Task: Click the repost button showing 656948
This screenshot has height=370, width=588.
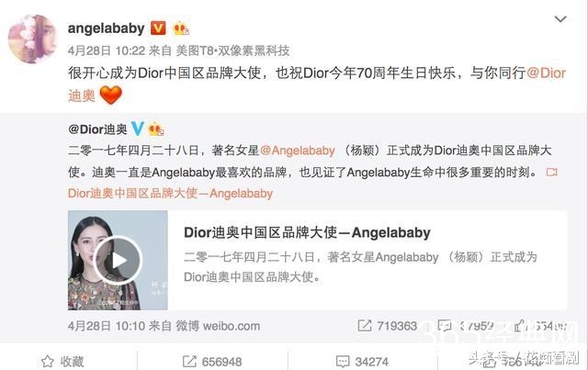Action: point(212,362)
